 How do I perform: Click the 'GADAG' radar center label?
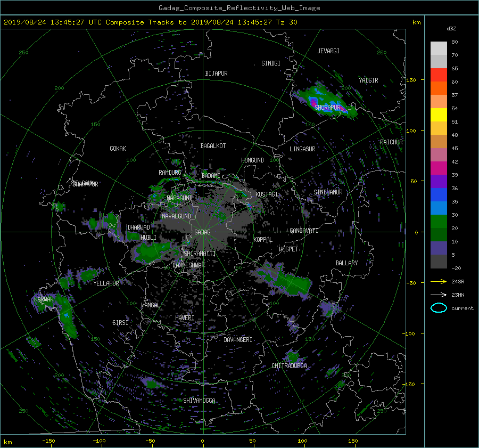(x=202, y=232)
